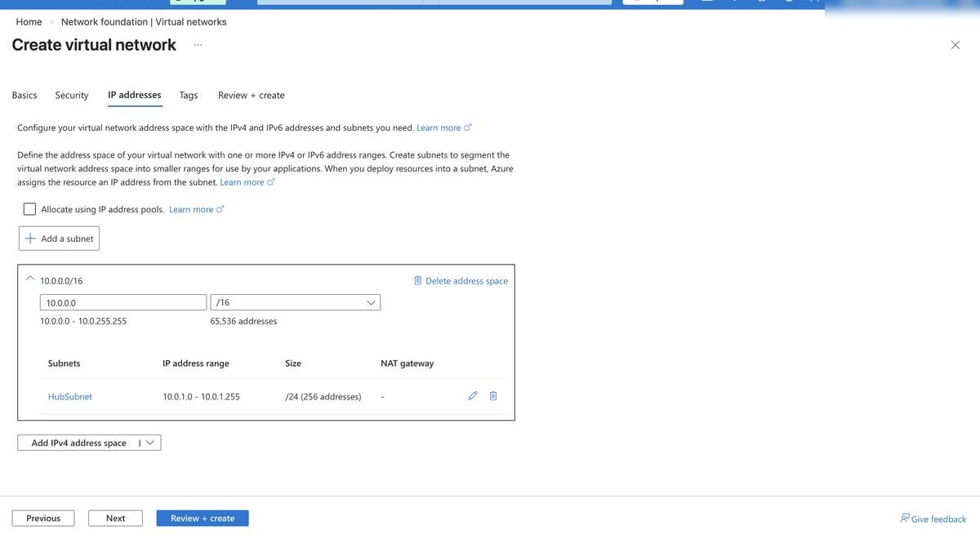Switch to the Basics tab
The height and width of the screenshot is (540, 980).
pyautogui.click(x=24, y=96)
